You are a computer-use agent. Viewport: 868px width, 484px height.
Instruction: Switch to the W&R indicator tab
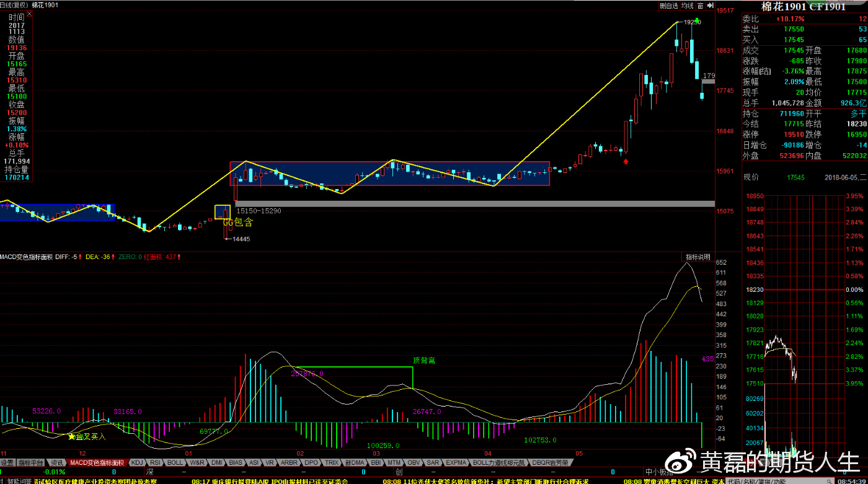tap(197, 463)
